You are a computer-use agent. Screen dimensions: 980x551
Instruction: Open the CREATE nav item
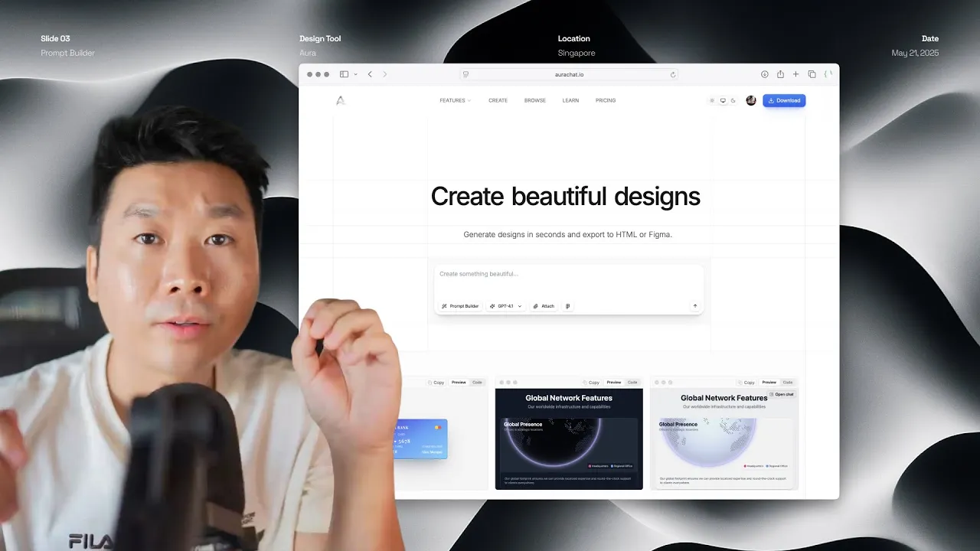point(498,100)
